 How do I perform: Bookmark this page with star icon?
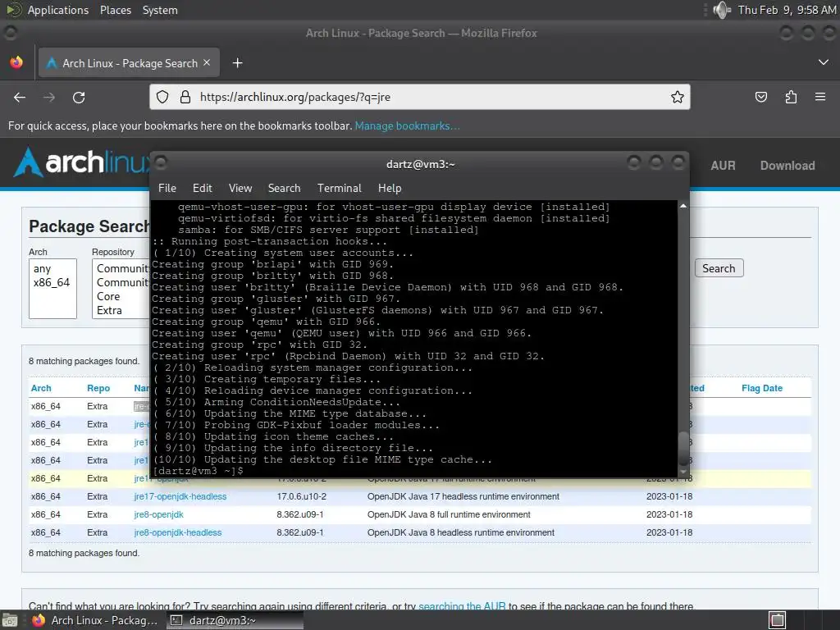pyautogui.click(x=677, y=97)
